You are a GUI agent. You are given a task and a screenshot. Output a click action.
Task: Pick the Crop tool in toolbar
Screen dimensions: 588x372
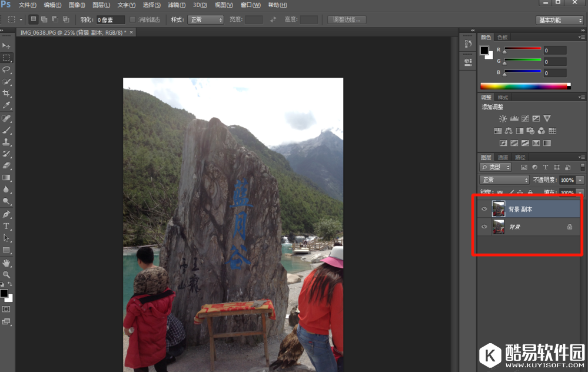(x=6, y=94)
